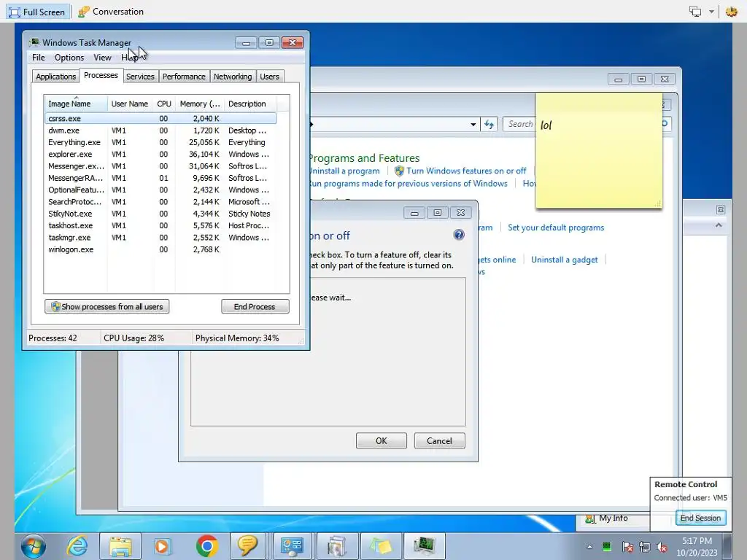Screen dimensions: 747x560
Task: Switch to Sticky Notes taskbar button
Action: pos(381,545)
